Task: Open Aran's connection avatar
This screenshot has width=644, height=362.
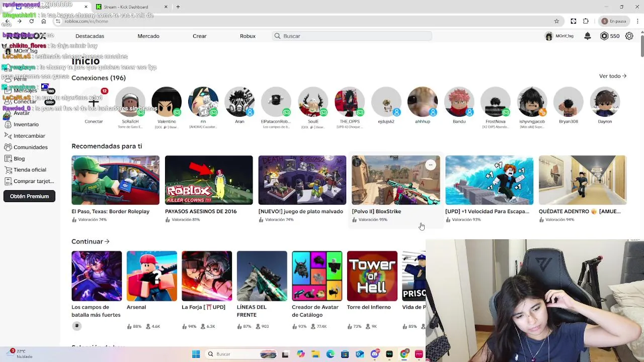Action: 239,102
